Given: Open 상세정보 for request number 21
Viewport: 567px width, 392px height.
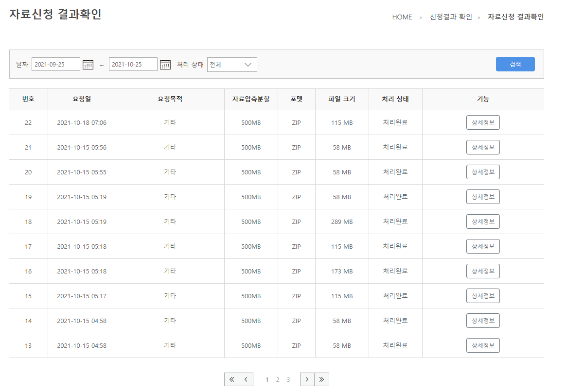Looking at the screenshot, I should (x=483, y=147).
